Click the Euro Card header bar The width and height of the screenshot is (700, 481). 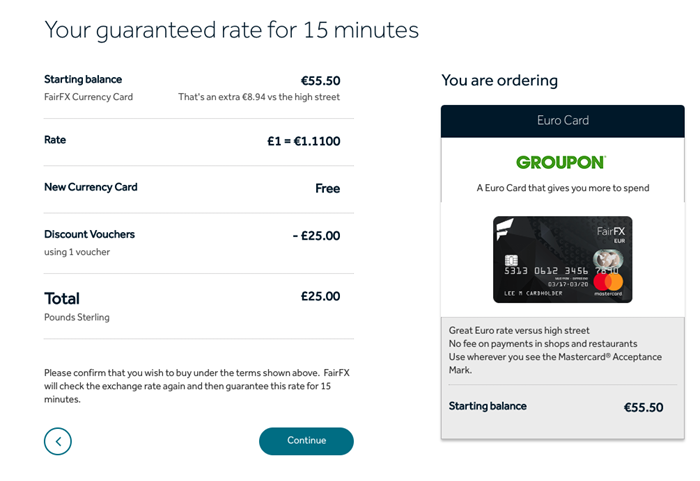tap(562, 121)
